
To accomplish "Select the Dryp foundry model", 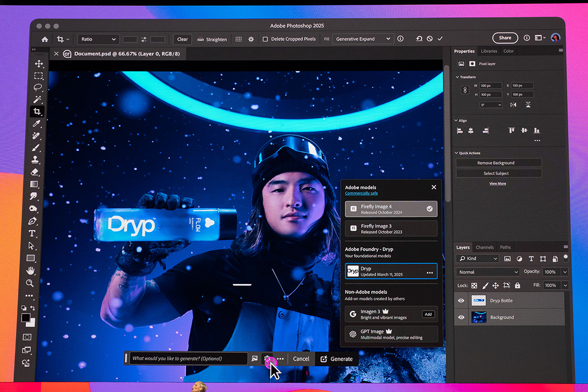I will pyautogui.click(x=391, y=271).
